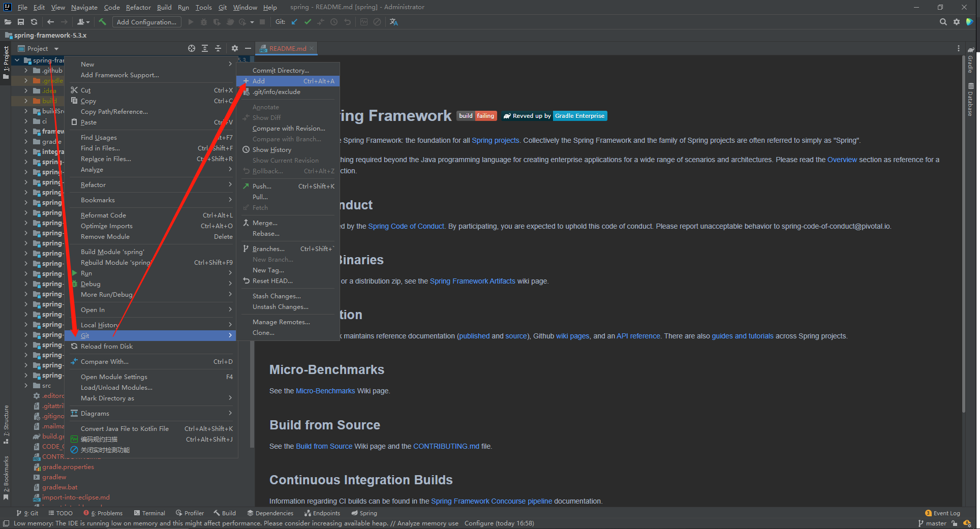Click the Build hammer icon

[x=102, y=22]
